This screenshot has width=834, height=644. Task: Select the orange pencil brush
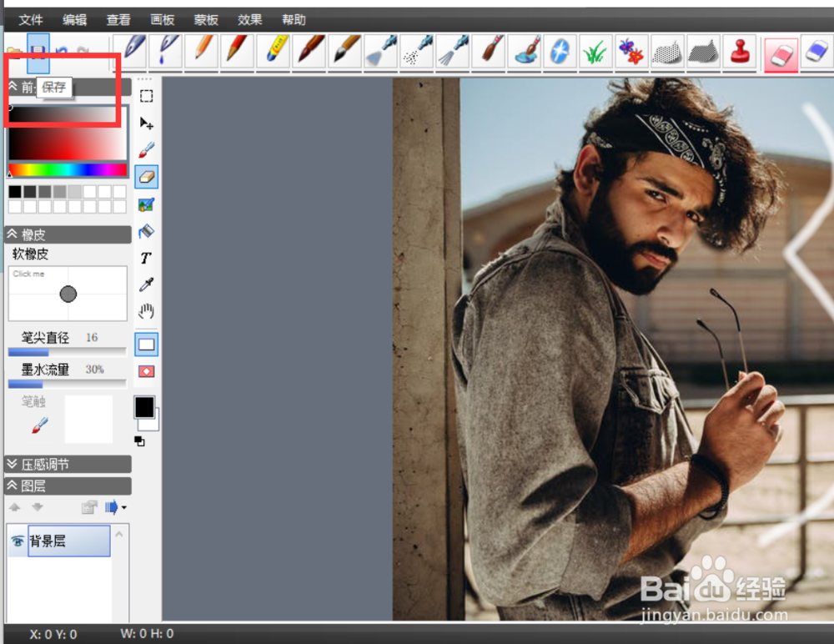(x=202, y=52)
